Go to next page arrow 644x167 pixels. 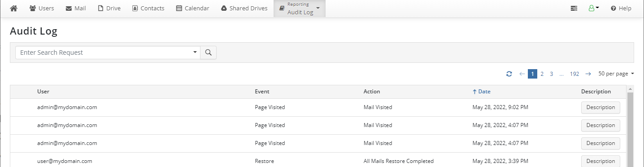tap(588, 74)
